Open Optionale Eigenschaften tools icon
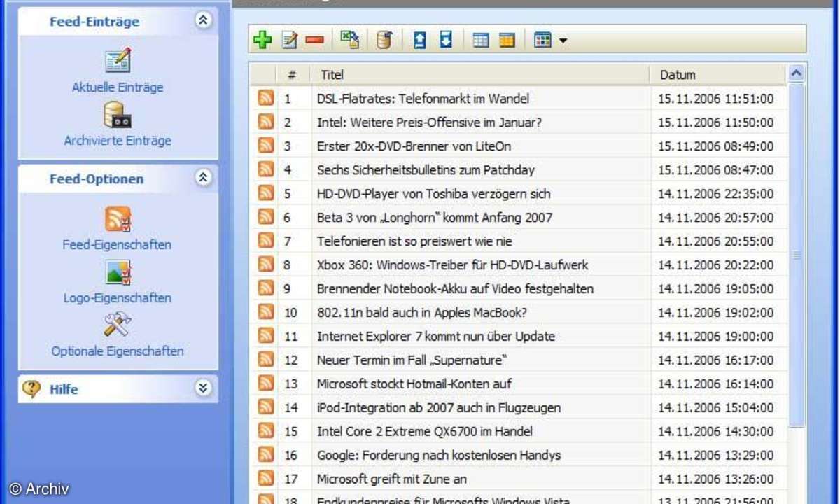 coord(118,325)
